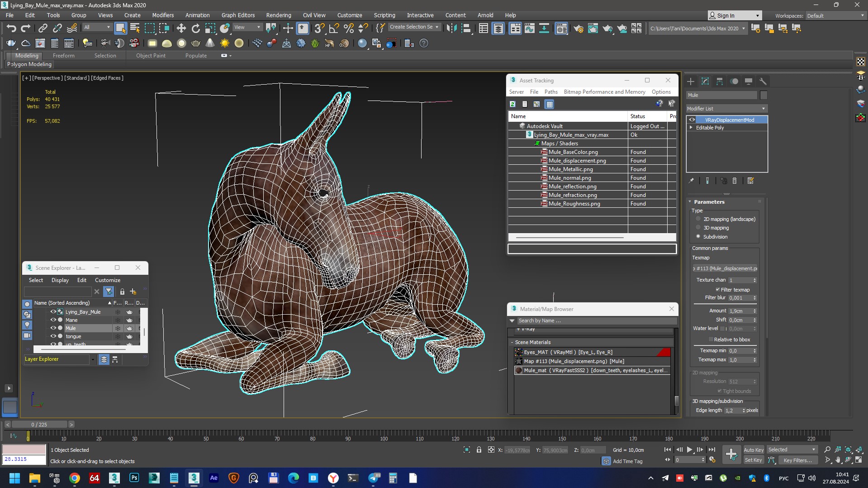868x488 pixels.
Task: Select table view icon in Asset Tracking
Action: pyautogui.click(x=549, y=104)
